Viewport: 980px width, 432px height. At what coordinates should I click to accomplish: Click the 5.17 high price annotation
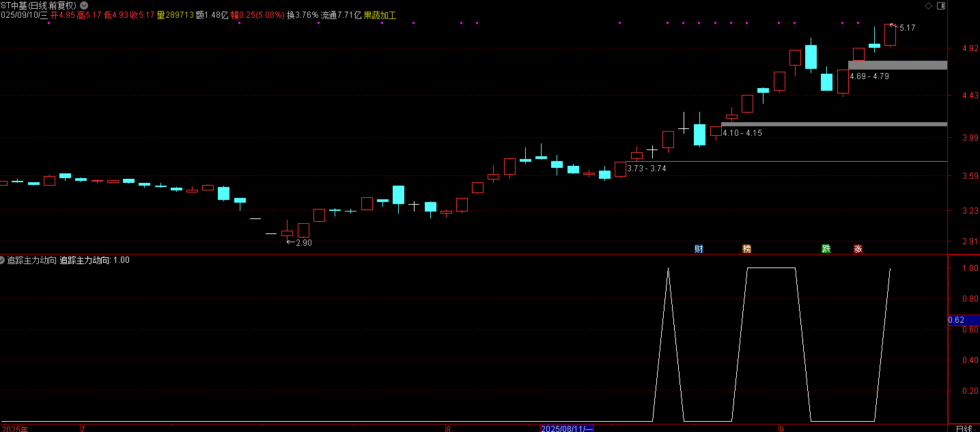coord(907,28)
